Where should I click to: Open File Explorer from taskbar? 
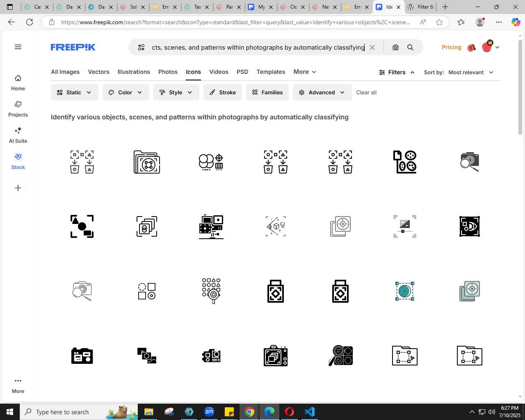[148, 412]
